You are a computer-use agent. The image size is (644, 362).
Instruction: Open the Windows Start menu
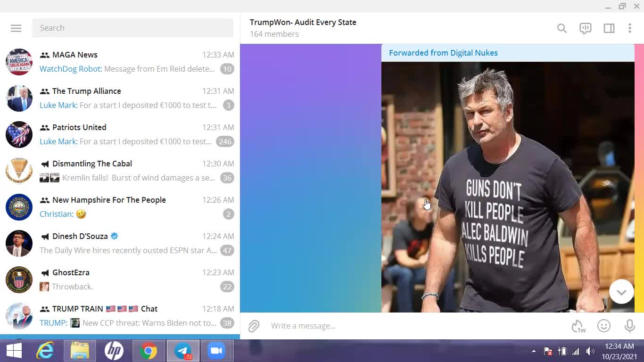click(x=14, y=351)
